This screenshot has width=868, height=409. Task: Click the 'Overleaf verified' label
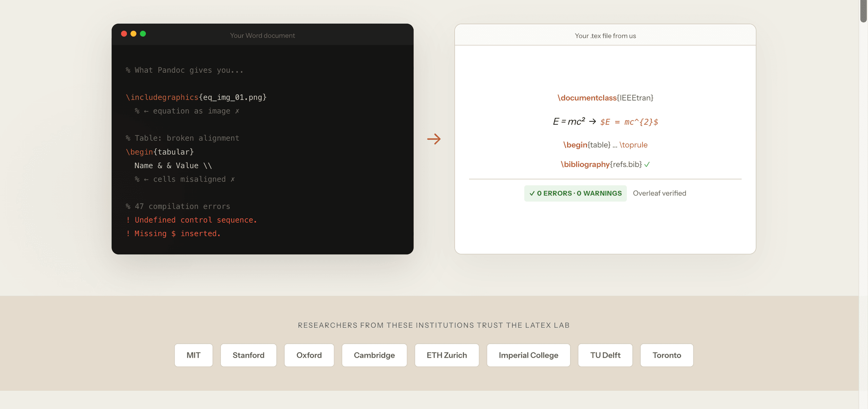point(659,193)
